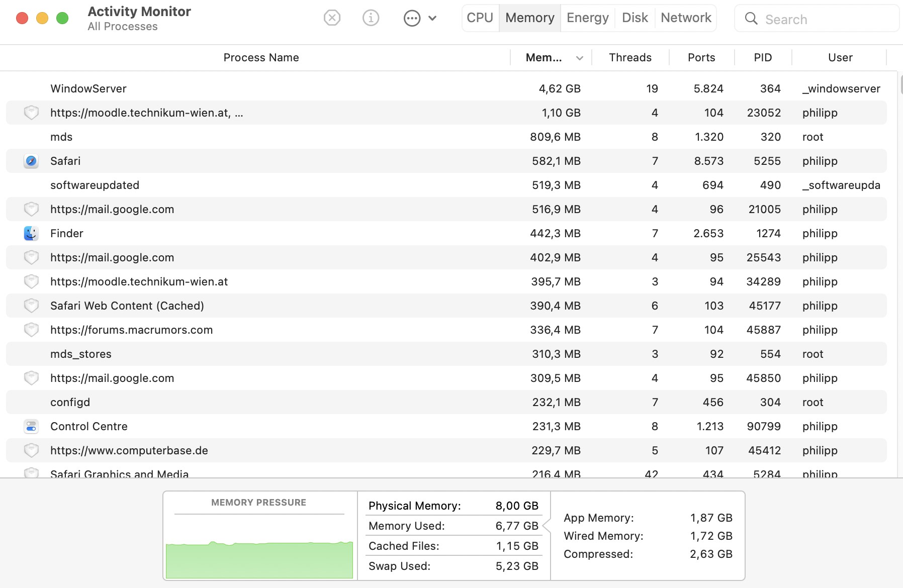Open the Disk tab
This screenshot has height=588, width=903.
635,18
